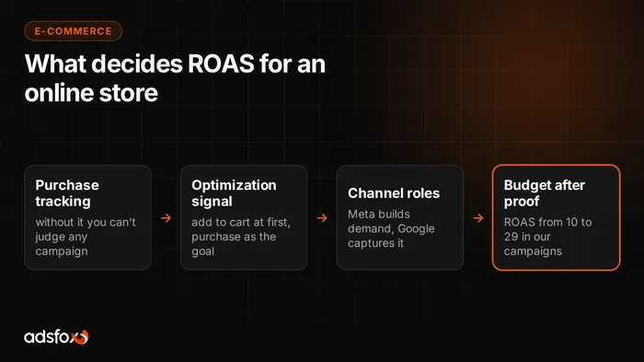
Task: Click the text 'Meta builds demand, Google captures it'
Action: pyautogui.click(x=391, y=228)
